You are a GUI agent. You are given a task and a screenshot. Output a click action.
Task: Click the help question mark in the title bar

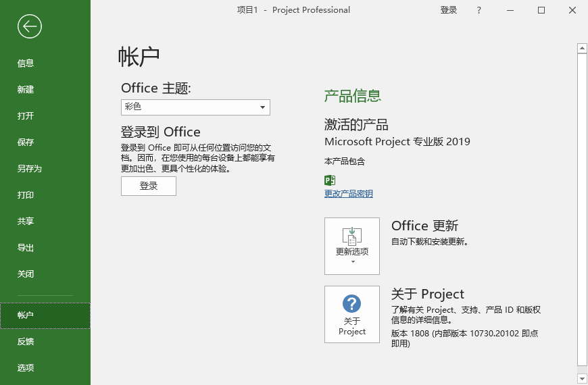coord(479,10)
